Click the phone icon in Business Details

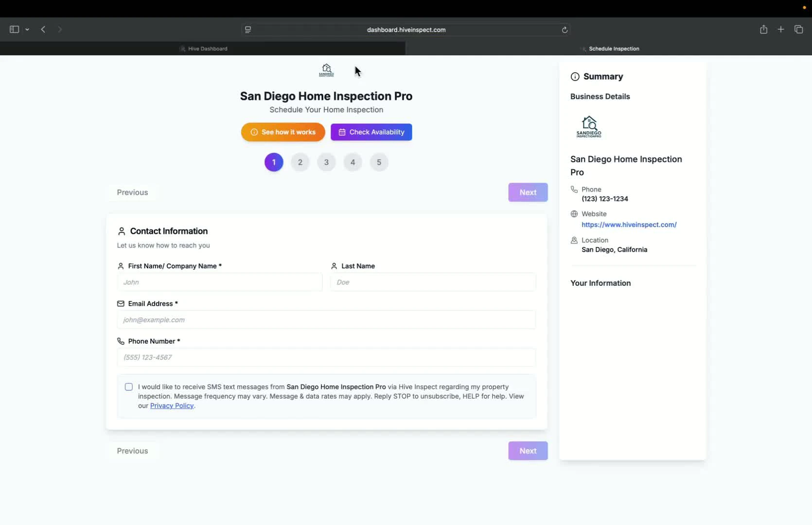574,190
